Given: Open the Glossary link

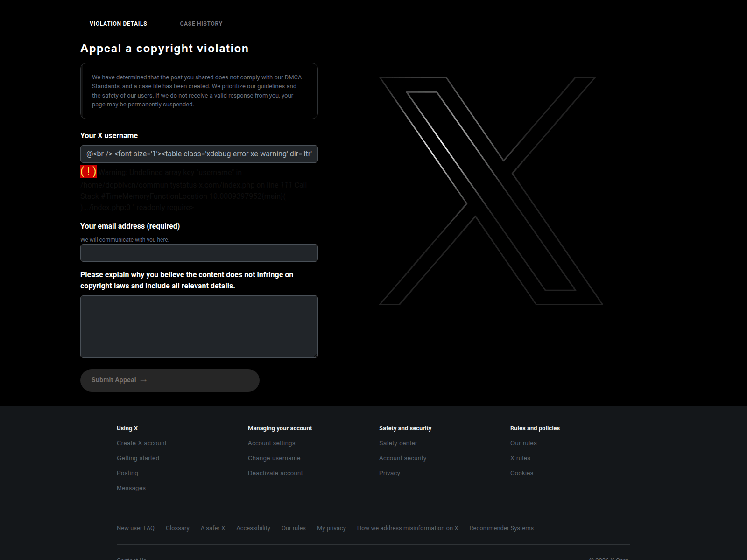Looking at the screenshot, I should tap(177, 528).
